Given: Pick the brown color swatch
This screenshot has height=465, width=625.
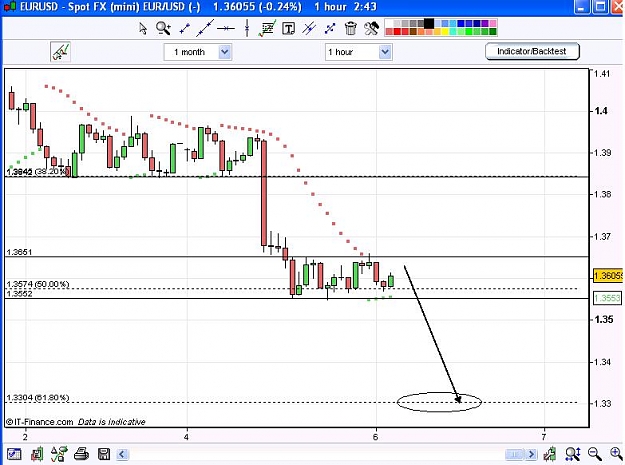Looking at the screenshot, I should pyautogui.click(x=413, y=32).
